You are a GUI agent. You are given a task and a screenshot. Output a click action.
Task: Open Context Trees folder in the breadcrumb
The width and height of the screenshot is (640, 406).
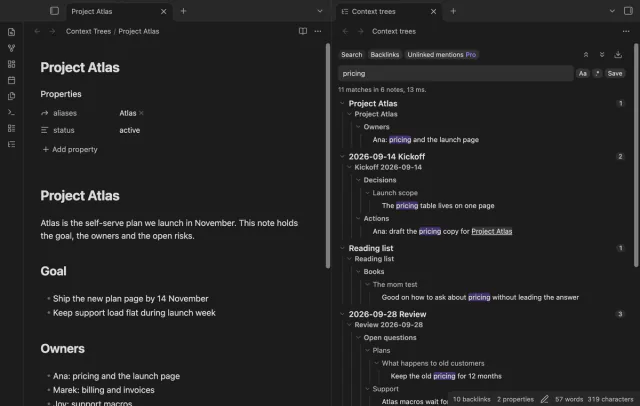click(88, 31)
